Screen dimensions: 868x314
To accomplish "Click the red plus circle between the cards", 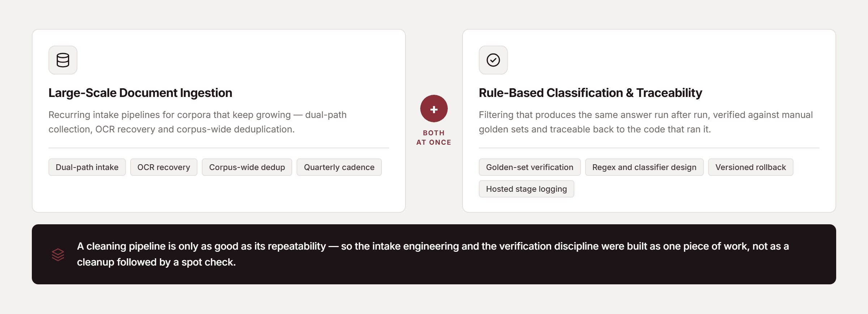I will click(434, 109).
